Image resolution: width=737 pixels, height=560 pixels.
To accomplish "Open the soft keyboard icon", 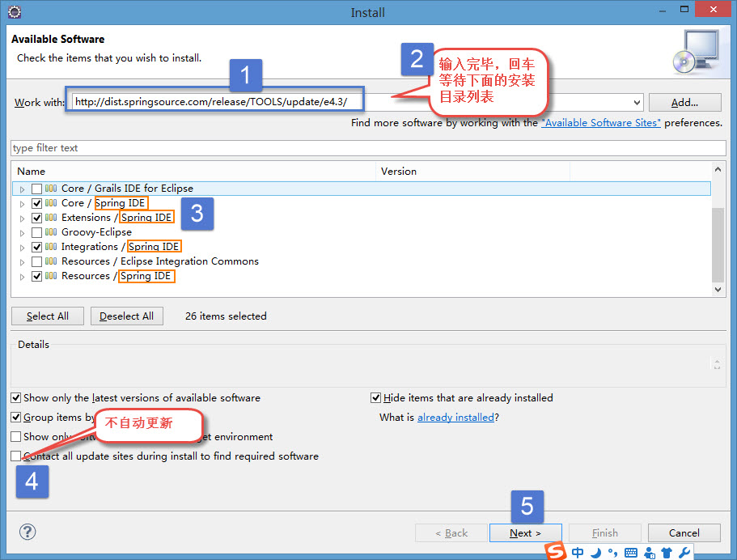I will (631, 553).
